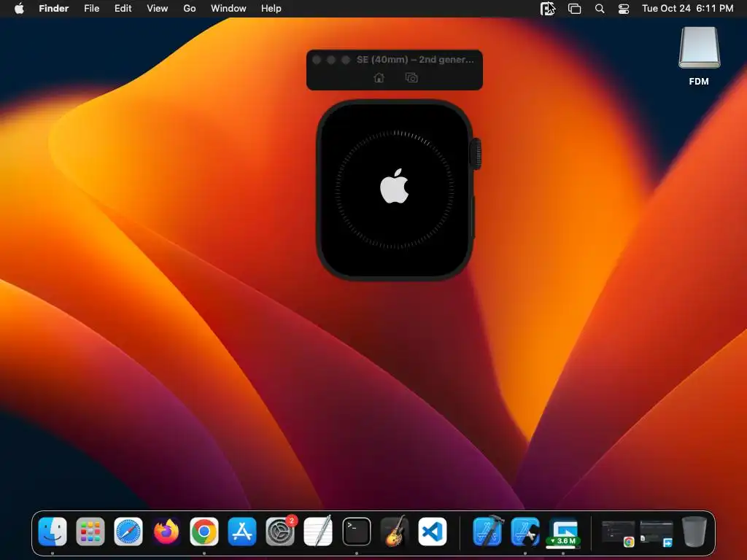Screen dimensions: 747x560
Task: Open Spotlight search in the menu bar
Action: (600, 9)
